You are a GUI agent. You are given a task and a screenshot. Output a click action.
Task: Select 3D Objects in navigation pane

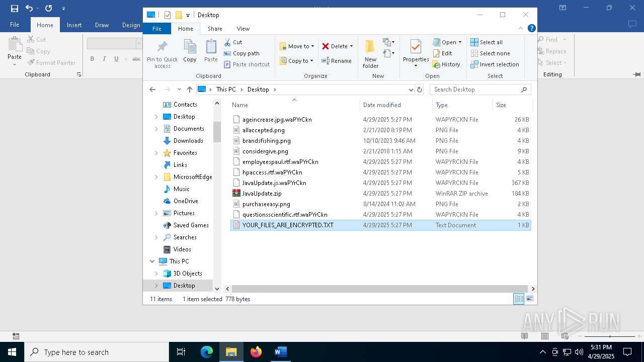click(188, 274)
